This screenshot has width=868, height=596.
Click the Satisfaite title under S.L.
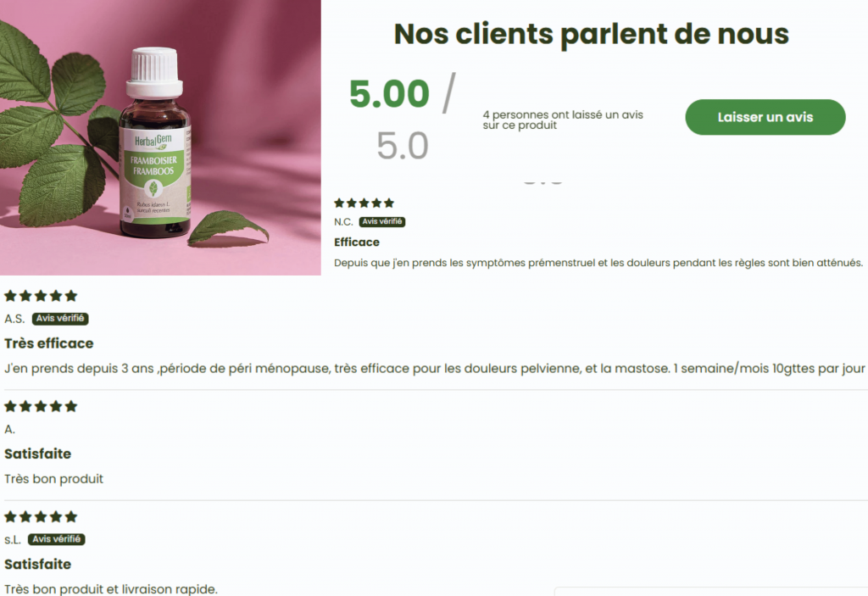37,564
